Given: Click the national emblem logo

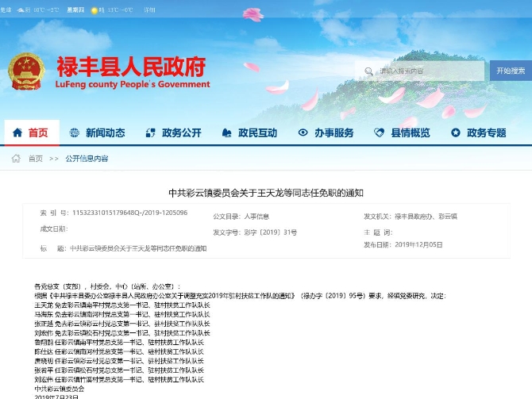Looking at the screenshot, I should click(x=26, y=71).
